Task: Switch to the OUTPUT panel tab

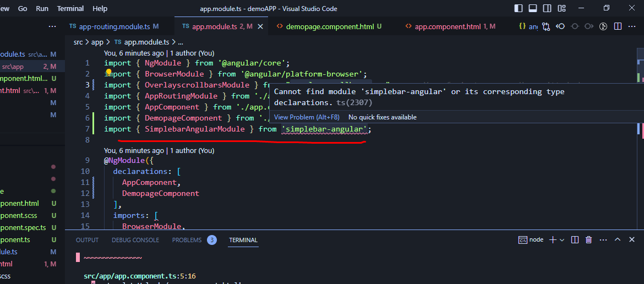Action: (x=87, y=240)
